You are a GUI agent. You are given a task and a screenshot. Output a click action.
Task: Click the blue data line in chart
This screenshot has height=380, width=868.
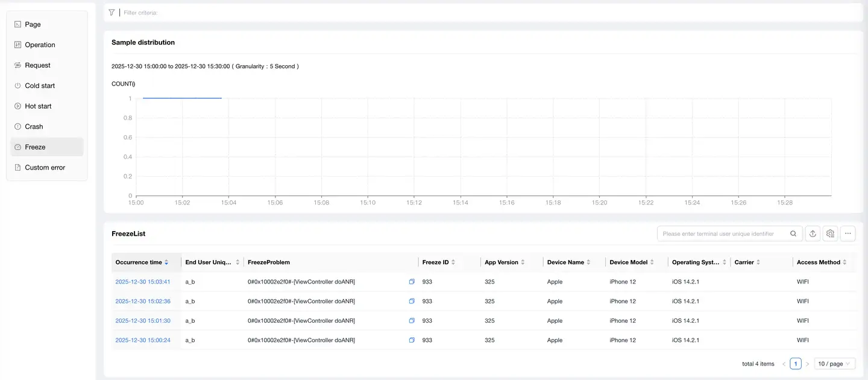pyautogui.click(x=182, y=98)
